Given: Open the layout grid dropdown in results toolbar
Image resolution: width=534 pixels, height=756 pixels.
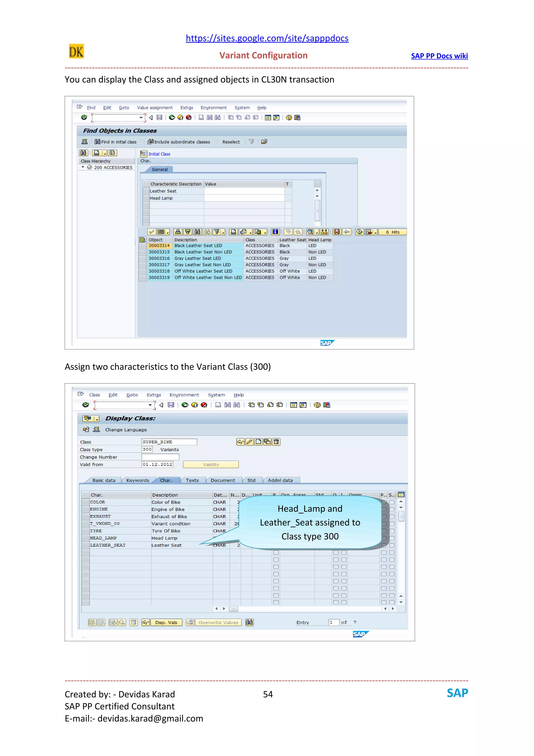Looking at the screenshot, I should pyautogui.click(x=167, y=232).
